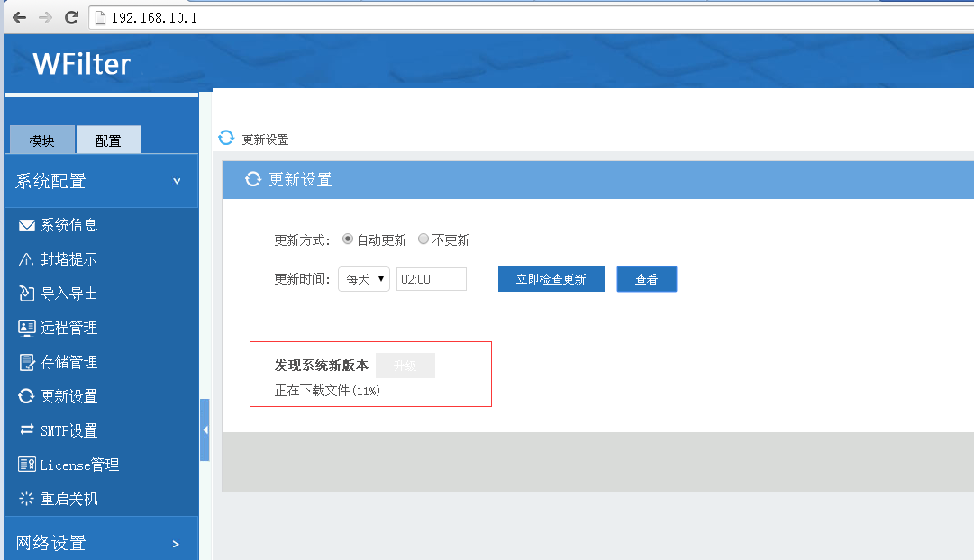Screen dimensions: 974x560
Task: Click the 02:00 update time field
Action: click(x=431, y=279)
